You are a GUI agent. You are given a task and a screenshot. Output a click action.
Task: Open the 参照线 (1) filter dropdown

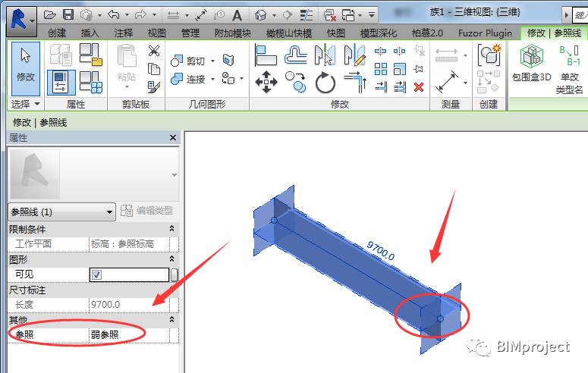(x=61, y=212)
